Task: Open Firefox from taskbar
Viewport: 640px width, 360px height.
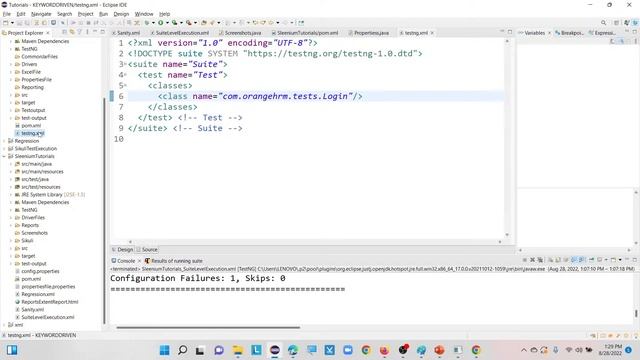Action: [384, 350]
